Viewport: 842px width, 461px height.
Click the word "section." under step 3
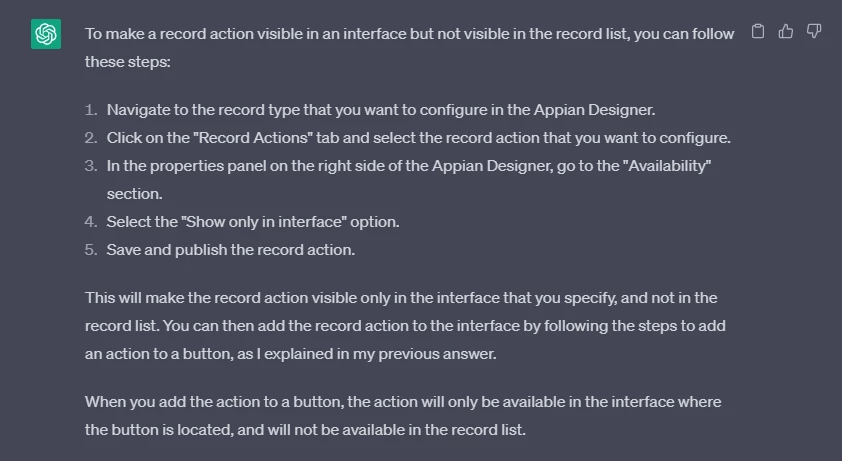pyautogui.click(x=134, y=194)
